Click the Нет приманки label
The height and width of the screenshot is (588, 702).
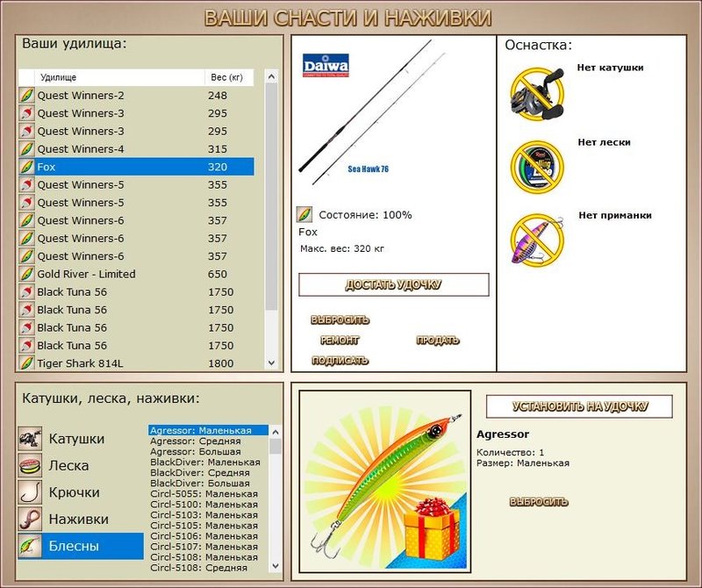[x=615, y=215]
